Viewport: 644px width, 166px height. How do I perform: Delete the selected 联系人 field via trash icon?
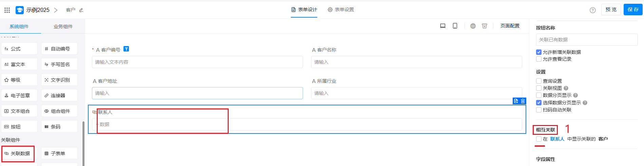523,101
